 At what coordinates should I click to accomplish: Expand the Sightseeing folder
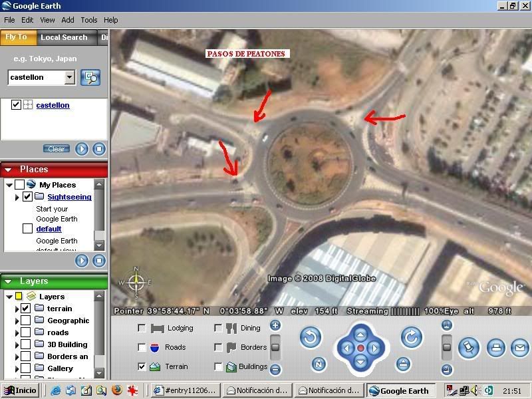tap(17, 197)
